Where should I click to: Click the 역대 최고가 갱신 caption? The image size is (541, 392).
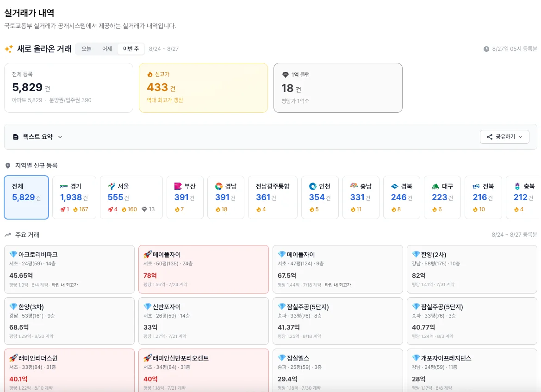165,100
